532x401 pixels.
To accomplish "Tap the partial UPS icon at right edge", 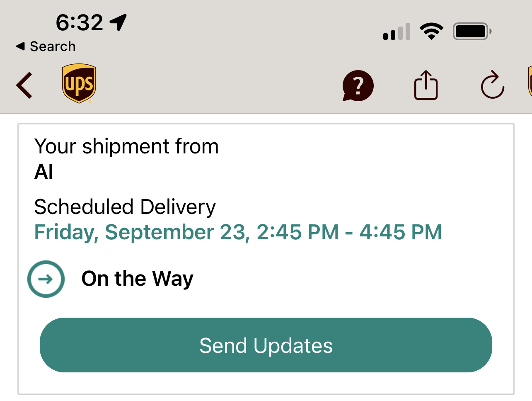I will click(x=529, y=81).
